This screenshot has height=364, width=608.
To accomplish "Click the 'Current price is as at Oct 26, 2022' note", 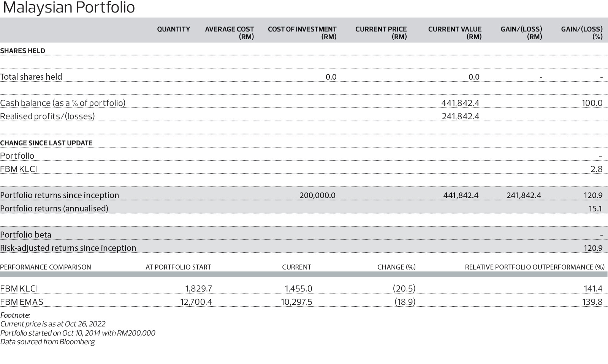I will click(x=53, y=324).
